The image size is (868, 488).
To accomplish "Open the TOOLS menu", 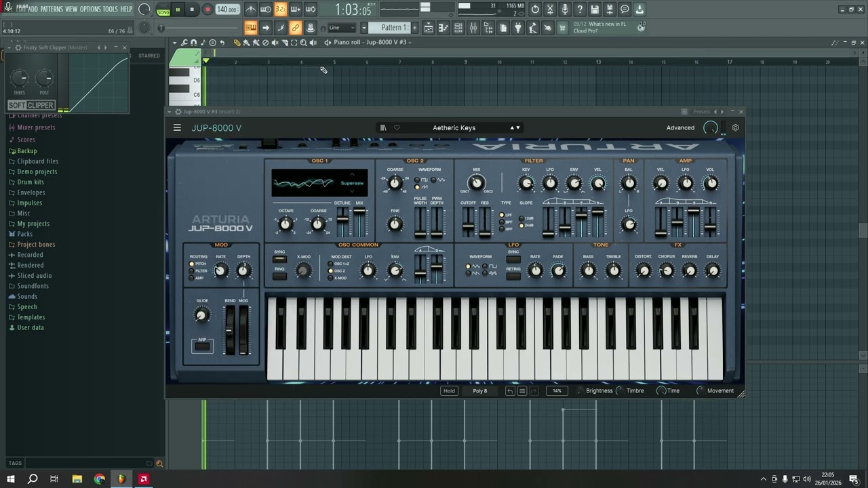I will point(110,9).
